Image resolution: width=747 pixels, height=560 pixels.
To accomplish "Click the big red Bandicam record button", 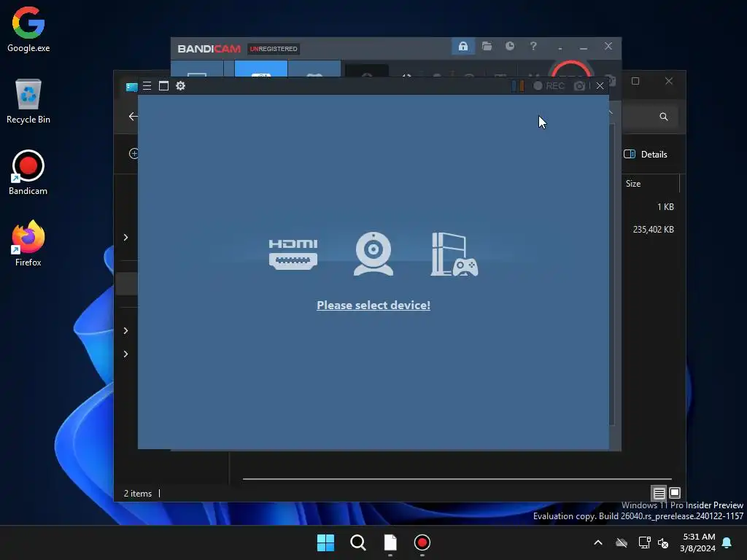I will [x=570, y=69].
